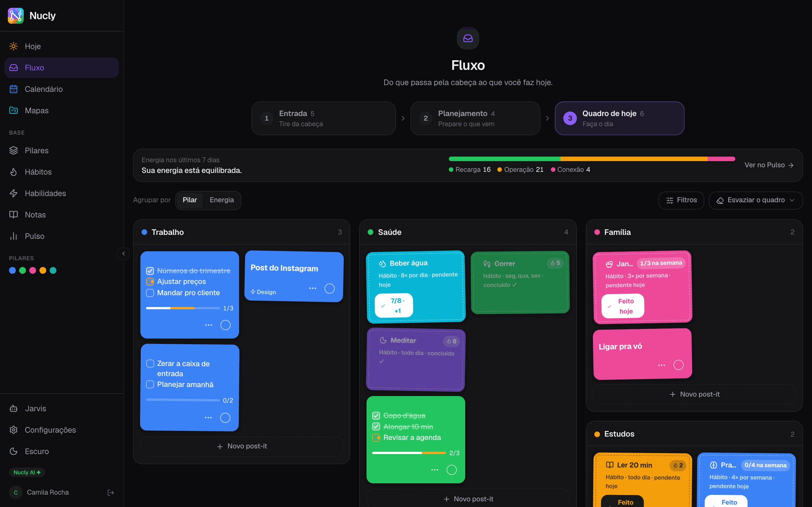This screenshot has width=812, height=507.
Task: Check the Mandar pro cliente checkbox
Action: pyautogui.click(x=150, y=293)
